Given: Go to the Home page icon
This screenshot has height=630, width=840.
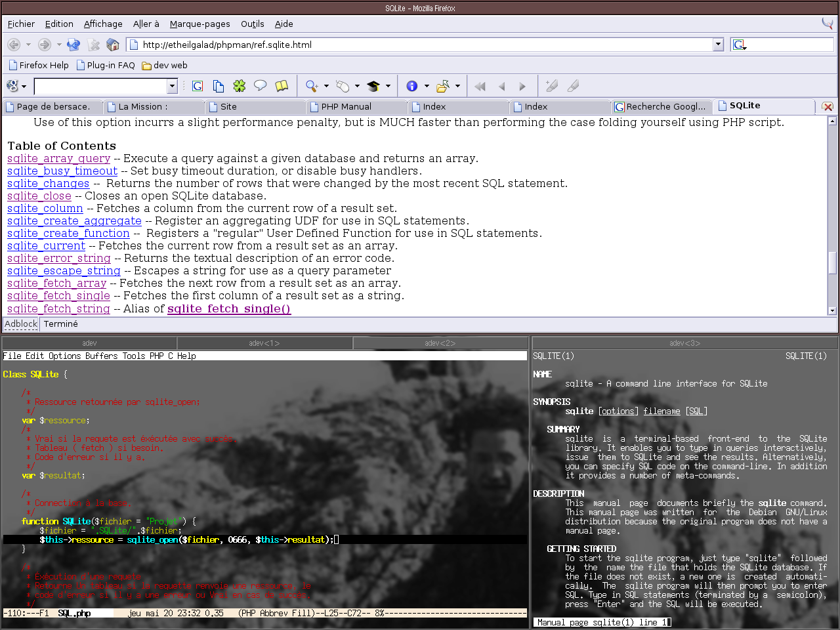Looking at the screenshot, I should pyautogui.click(x=113, y=45).
